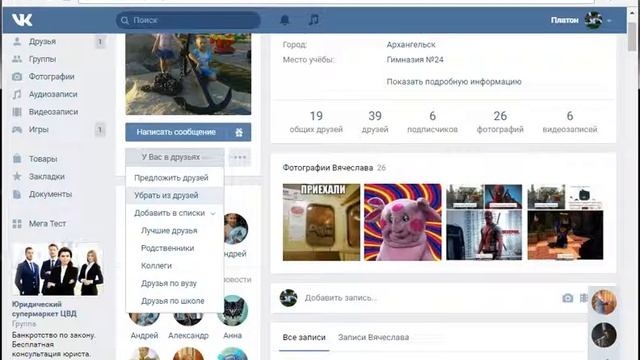Add friend to Родственники list
The image size is (640, 360).
click(175, 248)
